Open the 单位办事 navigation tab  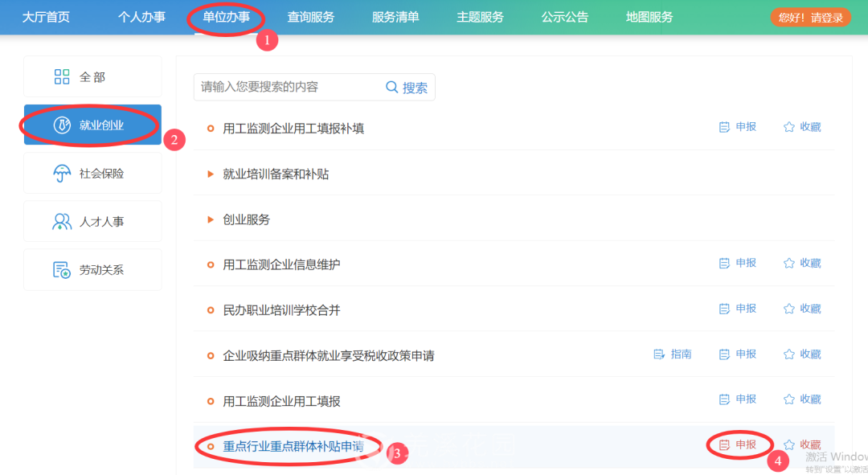click(226, 17)
